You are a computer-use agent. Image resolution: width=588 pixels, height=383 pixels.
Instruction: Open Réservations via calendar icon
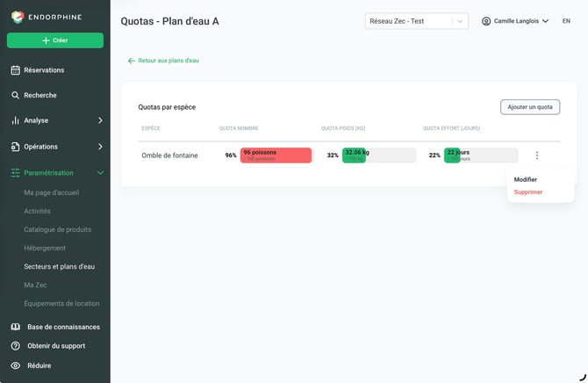(x=16, y=70)
